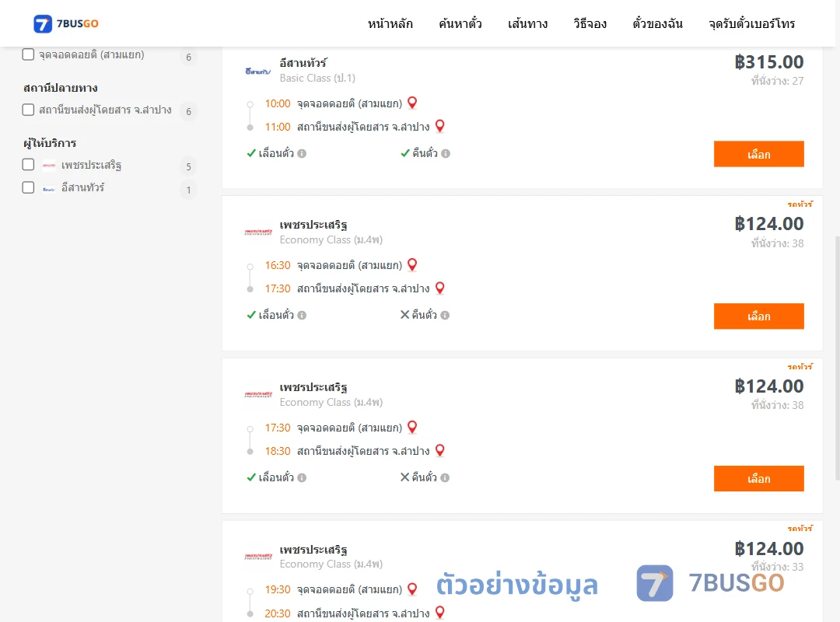Show เลื่อนตั๋ว info icon under 18:30 arrival
840x622 pixels.
pos(302,478)
